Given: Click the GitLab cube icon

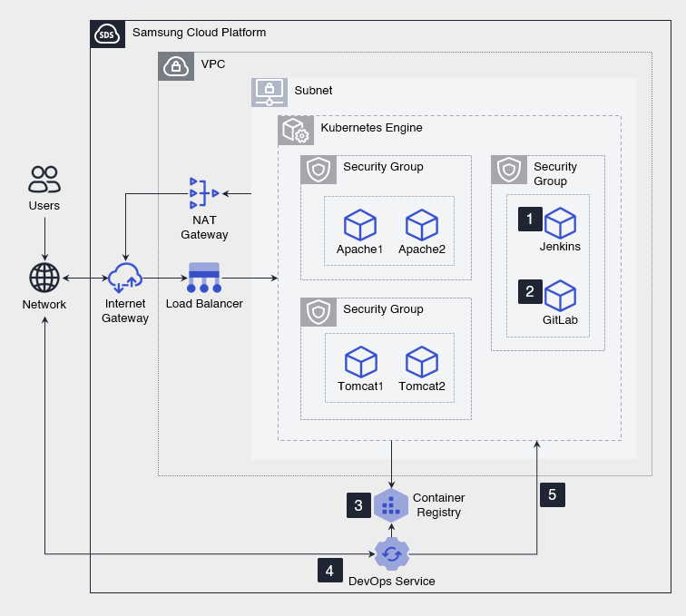Looking at the screenshot, I should coord(561,296).
